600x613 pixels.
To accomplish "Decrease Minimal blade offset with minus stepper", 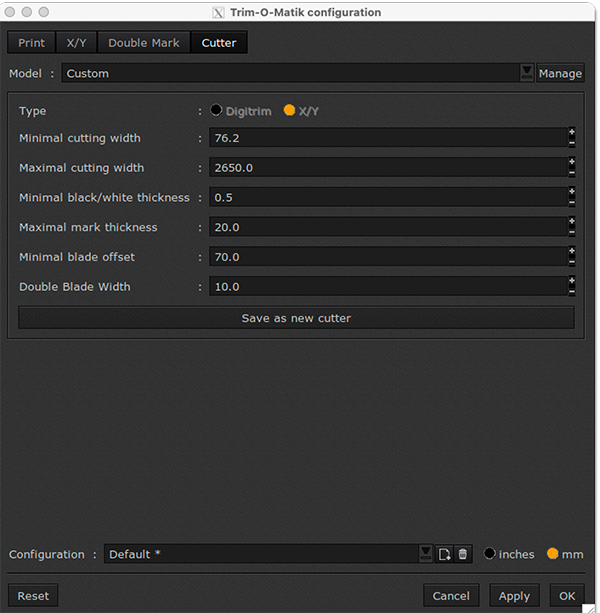I will (571, 262).
